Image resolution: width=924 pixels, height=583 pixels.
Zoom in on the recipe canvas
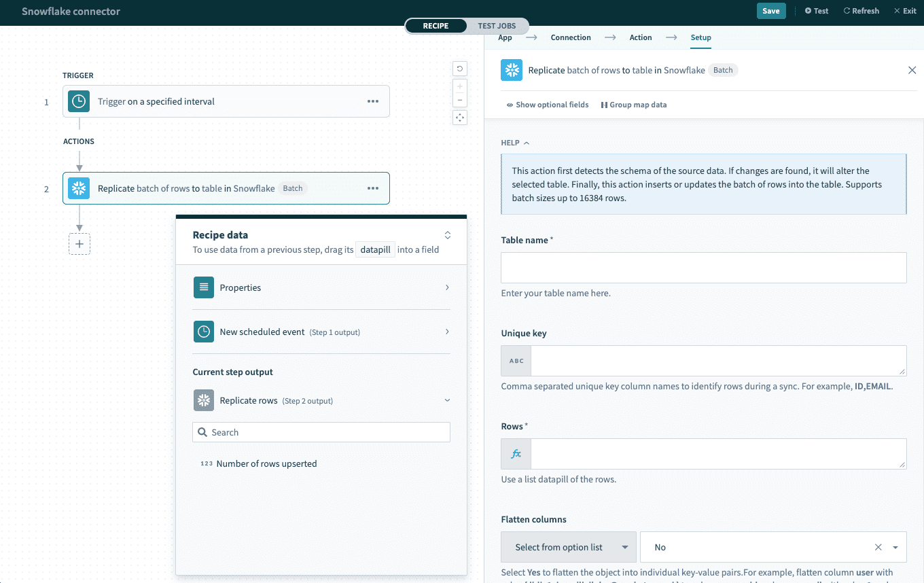click(460, 87)
